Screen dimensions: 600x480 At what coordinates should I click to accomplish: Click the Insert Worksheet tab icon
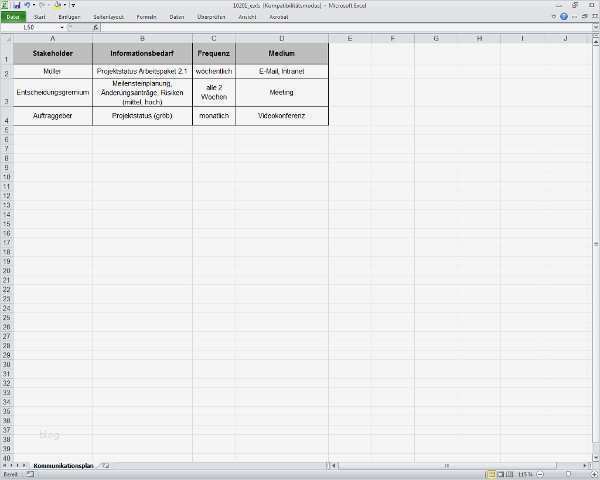pos(106,466)
